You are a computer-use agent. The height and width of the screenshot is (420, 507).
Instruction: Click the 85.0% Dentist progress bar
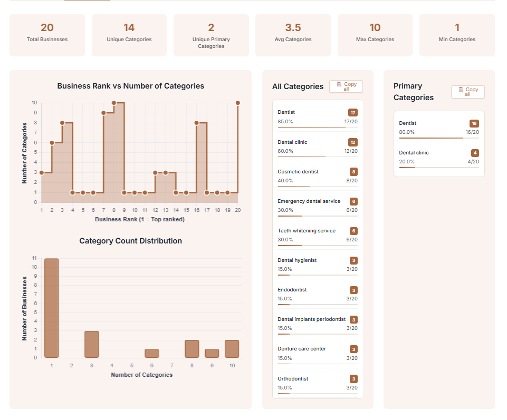tap(318, 128)
